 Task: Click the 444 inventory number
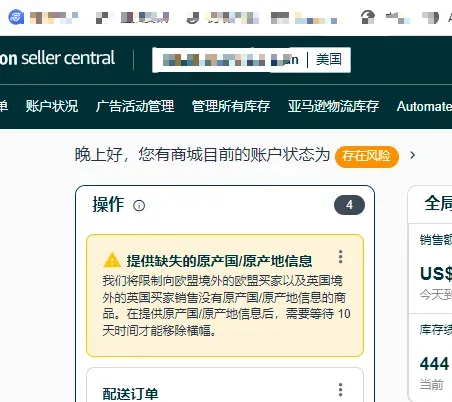point(434,364)
